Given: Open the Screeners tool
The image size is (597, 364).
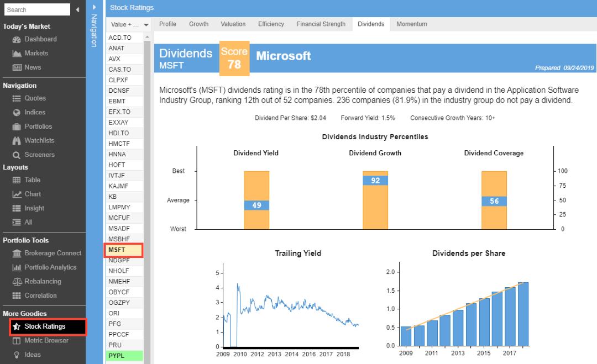Looking at the screenshot, I should click(40, 154).
